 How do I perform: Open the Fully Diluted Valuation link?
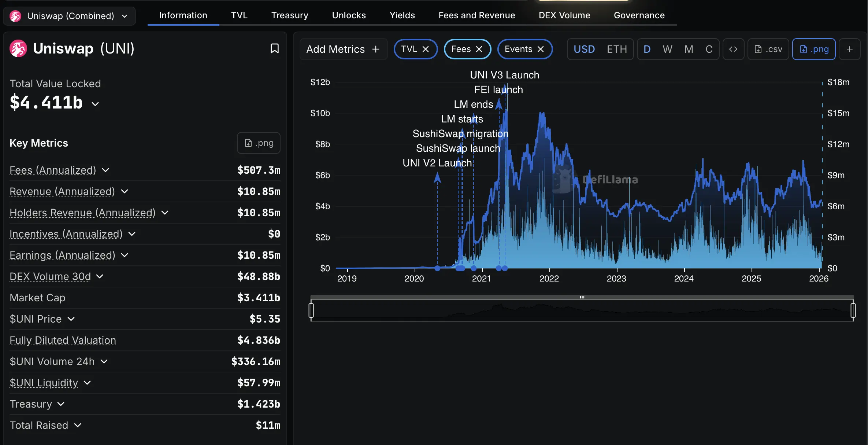[62, 340]
